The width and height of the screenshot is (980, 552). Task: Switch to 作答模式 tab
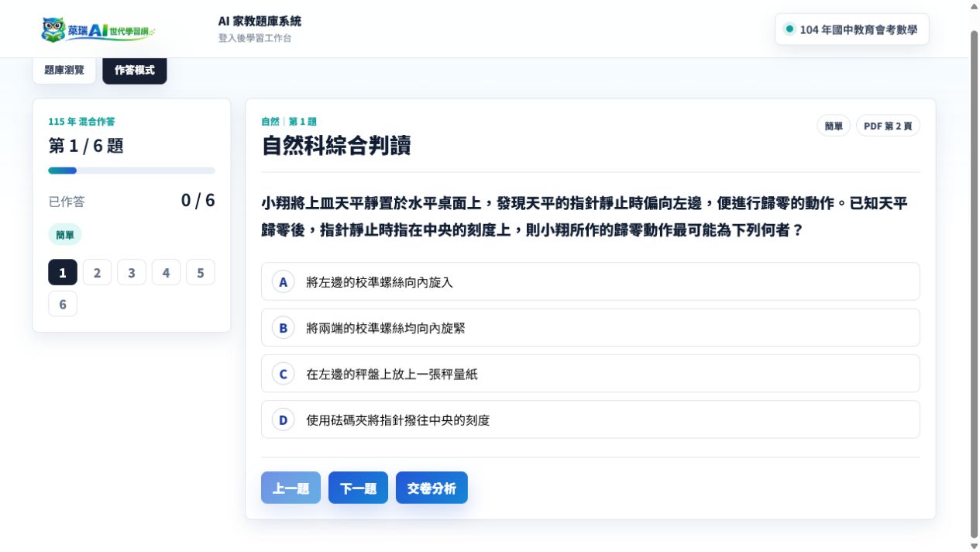(135, 70)
